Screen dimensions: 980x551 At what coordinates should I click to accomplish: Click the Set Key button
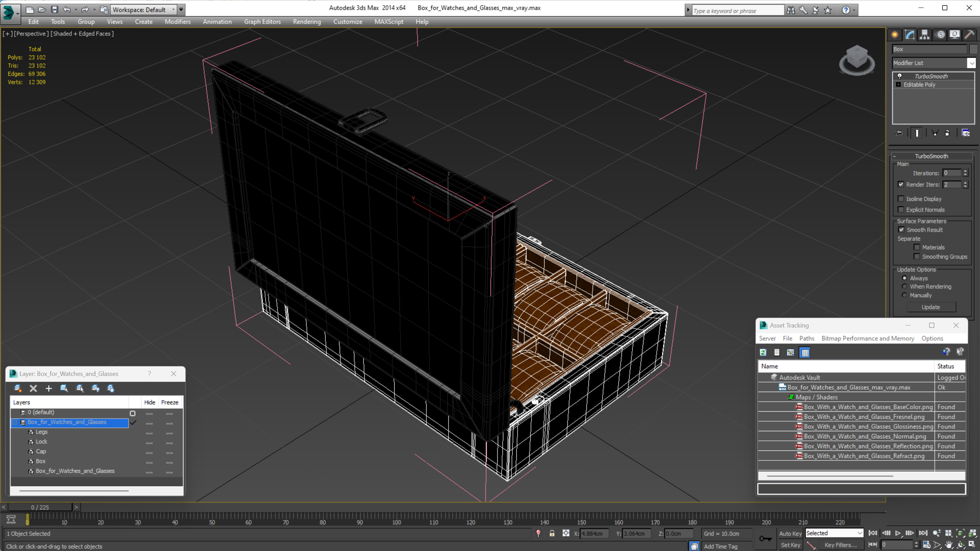tap(790, 545)
